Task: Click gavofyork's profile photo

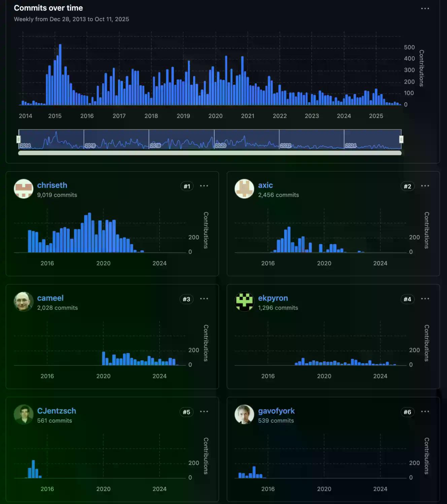Action: click(x=244, y=415)
